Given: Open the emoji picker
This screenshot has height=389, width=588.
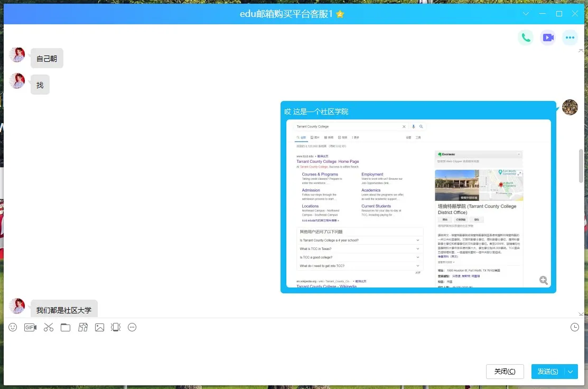Looking at the screenshot, I should coord(13,328).
